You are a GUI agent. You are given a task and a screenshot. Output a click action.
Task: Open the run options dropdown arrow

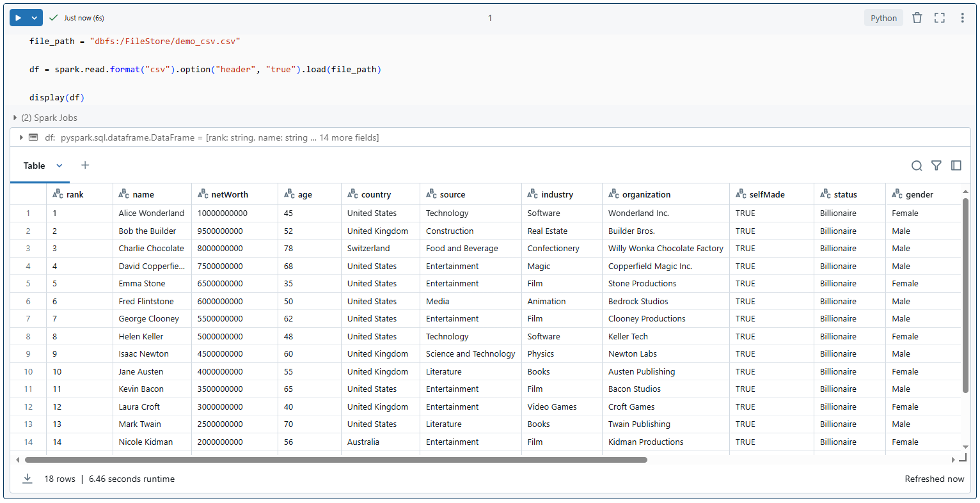(x=35, y=18)
